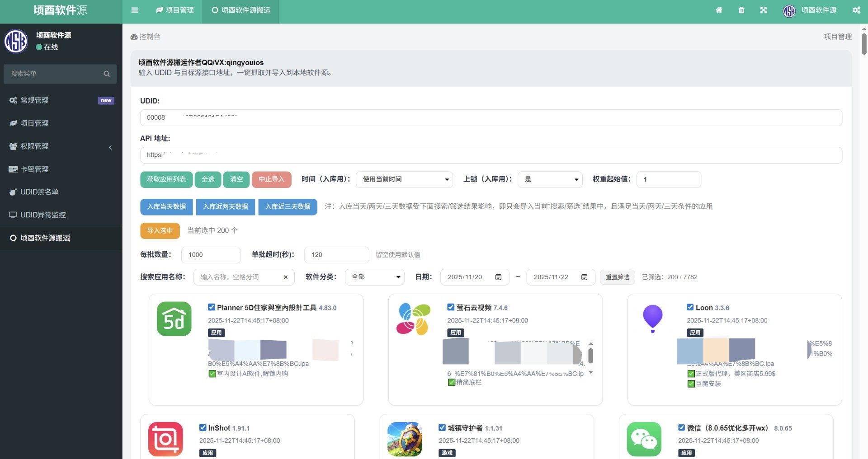Viewport: 868px width, 459px height.
Task: Uncheck the 城镇守护者 checkbox
Action: coord(442,427)
